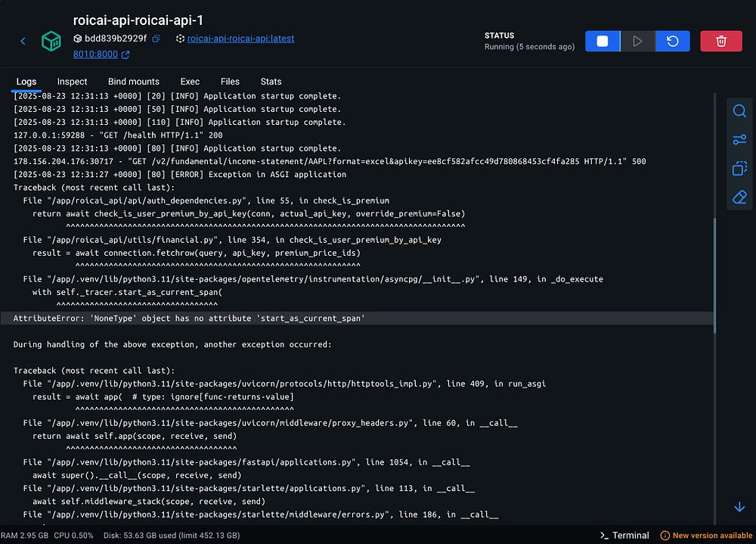Click the financial.py line 354 traceback entry
756x544 pixels.
[x=232, y=239]
